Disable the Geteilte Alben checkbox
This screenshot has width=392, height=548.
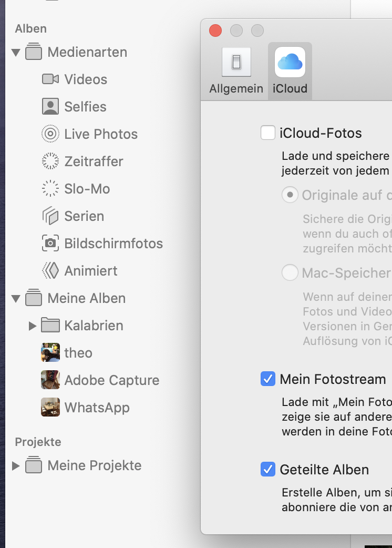(268, 470)
